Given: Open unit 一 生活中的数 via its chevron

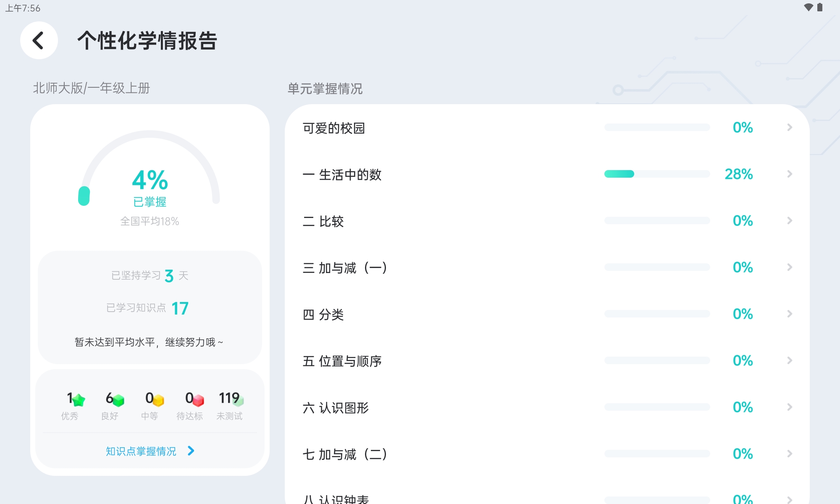Looking at the screenshot, I should click(x=789, y=174).
